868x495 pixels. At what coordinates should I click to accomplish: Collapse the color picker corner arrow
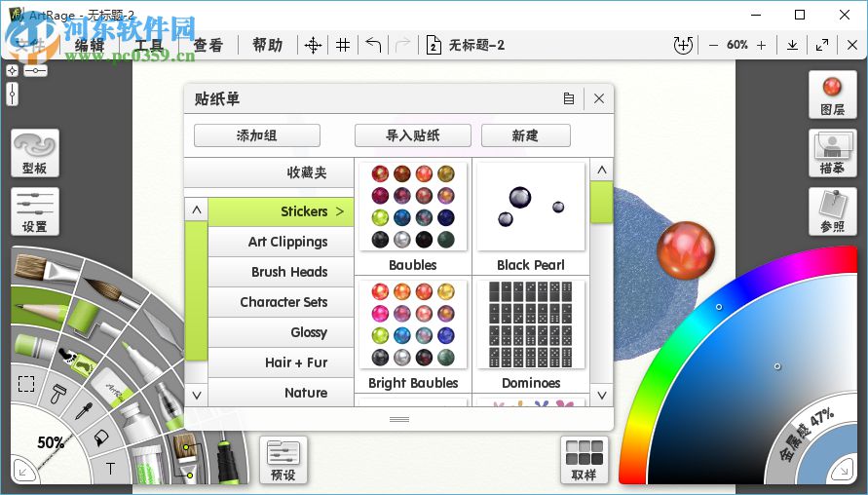844,469
